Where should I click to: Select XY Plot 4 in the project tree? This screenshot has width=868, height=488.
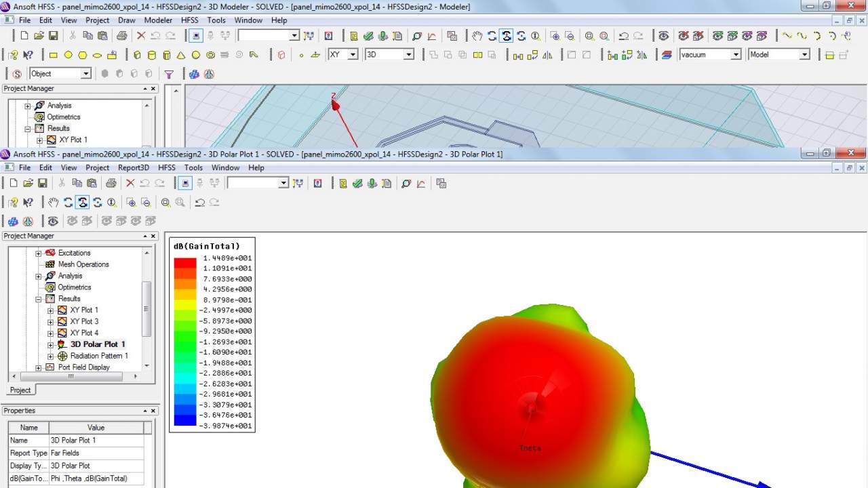(84, 333)
